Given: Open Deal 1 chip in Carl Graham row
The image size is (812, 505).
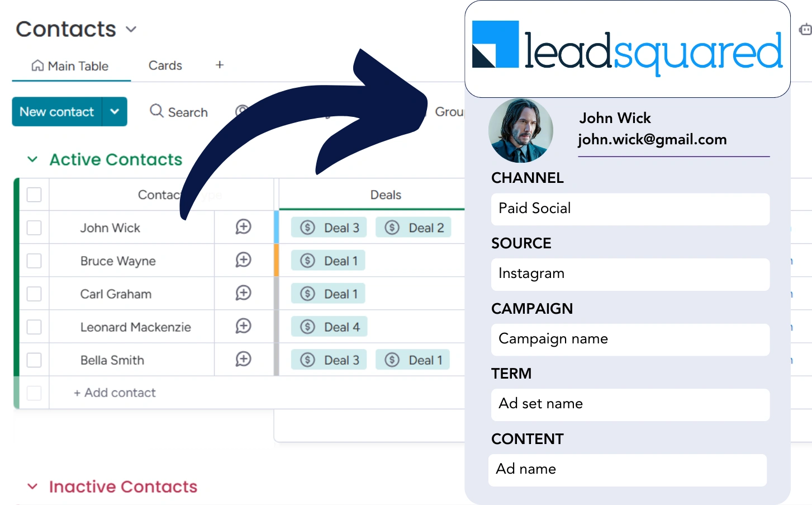Looking at the screenshot, I should tap(328, 294).
